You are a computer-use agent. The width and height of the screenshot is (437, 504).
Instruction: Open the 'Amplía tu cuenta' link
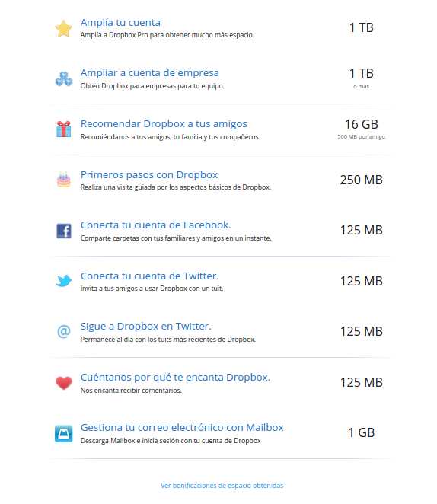[120, 23]
